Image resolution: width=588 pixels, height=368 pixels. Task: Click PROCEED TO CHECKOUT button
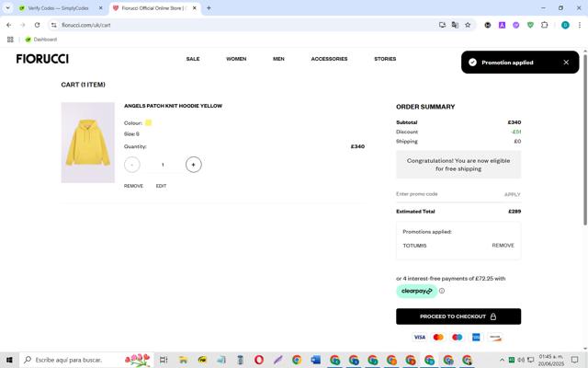point(458,316)
